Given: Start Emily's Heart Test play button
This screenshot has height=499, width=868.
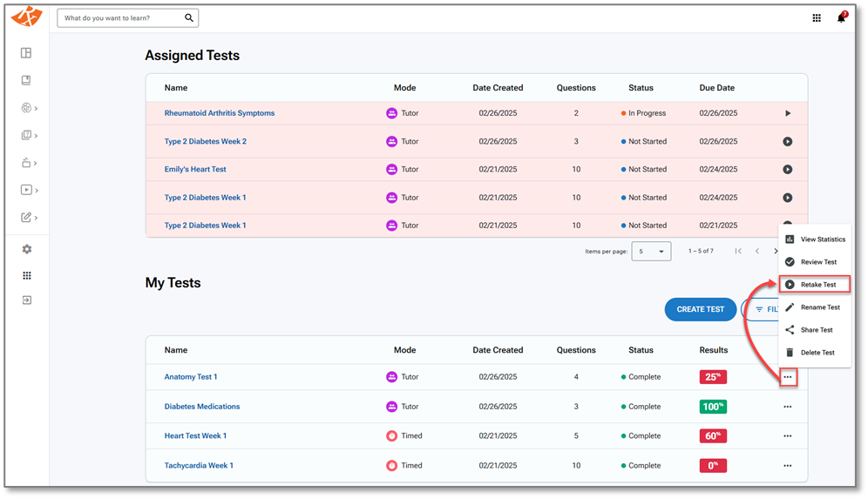Looking at the screenshot, I should 787,170.
